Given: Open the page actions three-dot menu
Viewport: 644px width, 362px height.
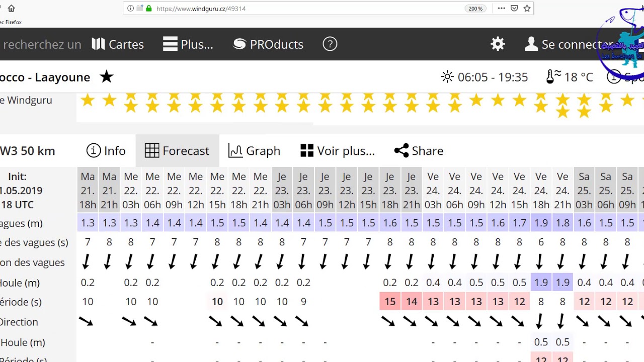Looking at the screenshot, I should point(501,9).
